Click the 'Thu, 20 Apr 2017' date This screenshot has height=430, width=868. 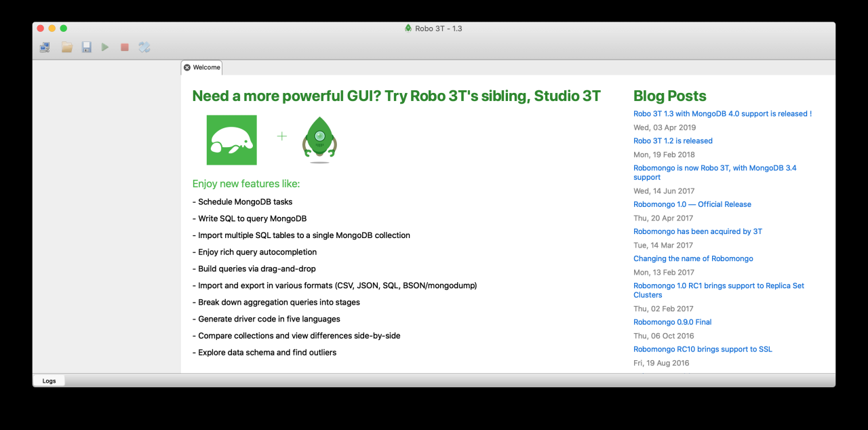(663, 218)
